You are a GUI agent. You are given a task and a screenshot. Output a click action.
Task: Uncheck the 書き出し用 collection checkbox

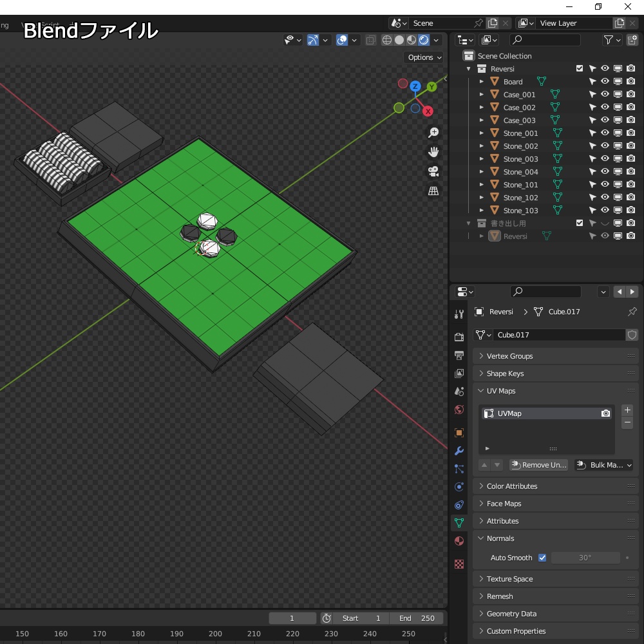580,223
